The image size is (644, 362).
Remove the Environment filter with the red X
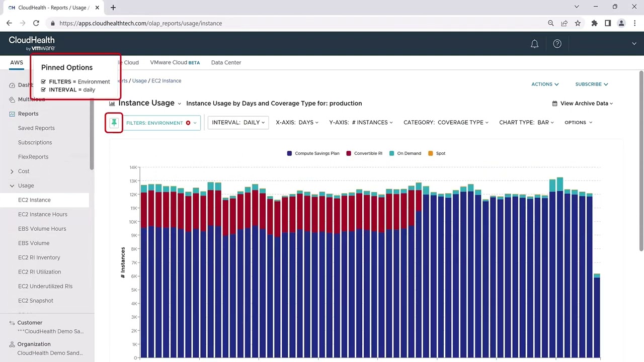pyautogui.click(x=188, y=123)
